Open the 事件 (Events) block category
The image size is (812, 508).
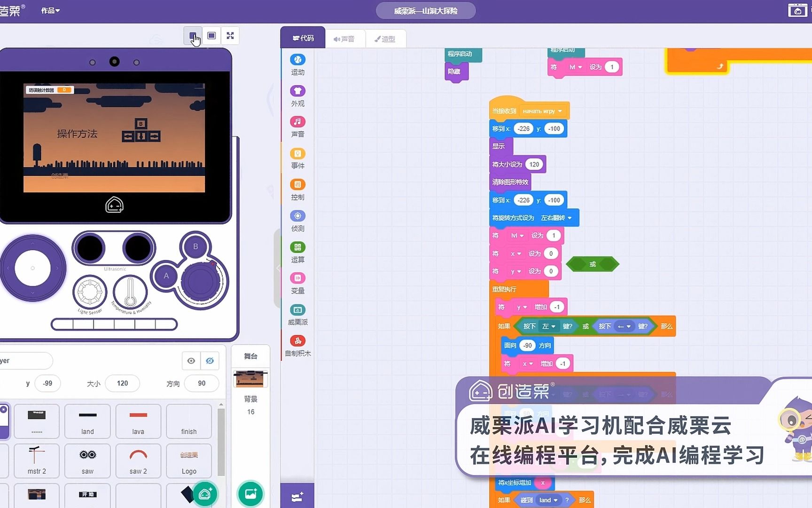[297, 159]
